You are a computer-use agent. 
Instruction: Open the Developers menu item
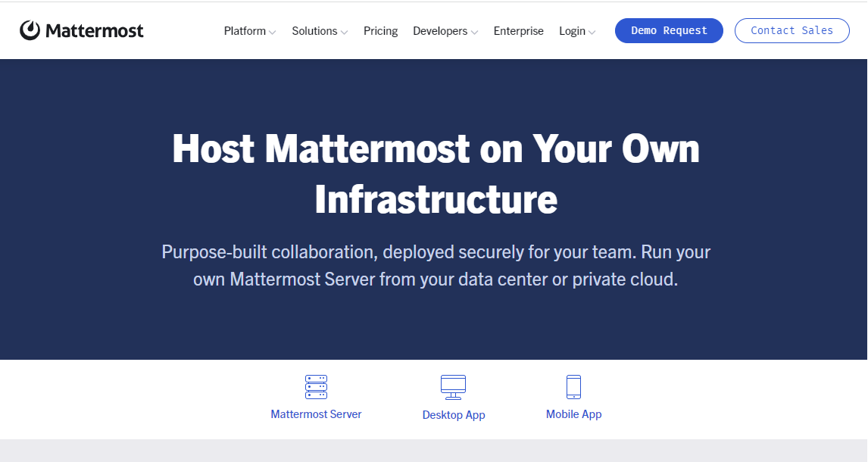pos(440,31)
